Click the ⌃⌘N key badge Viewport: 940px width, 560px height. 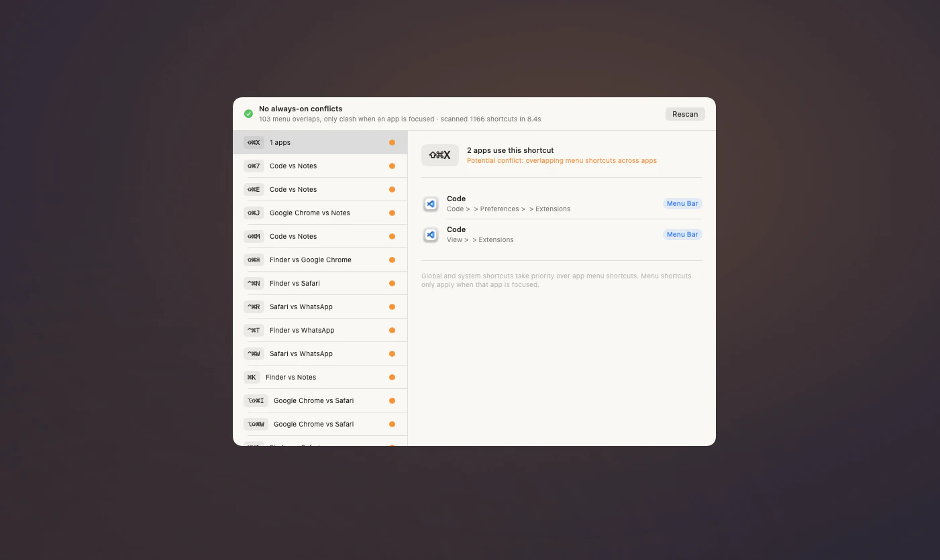254,283
